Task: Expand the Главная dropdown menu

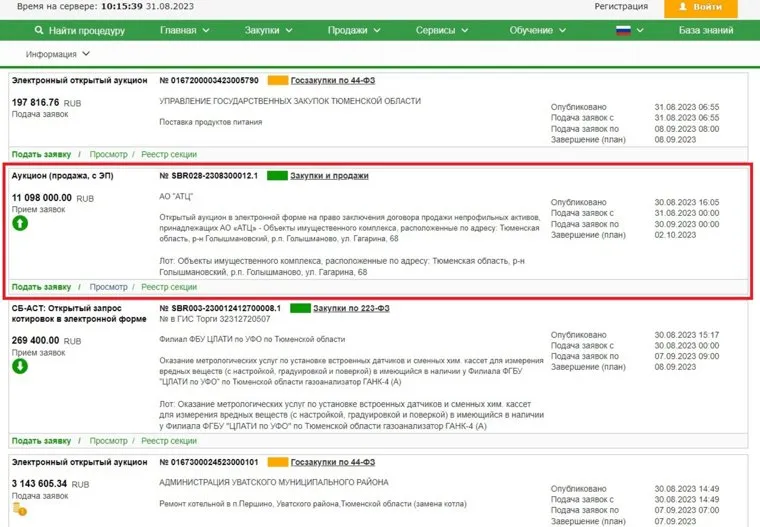Action: (184, 31)
